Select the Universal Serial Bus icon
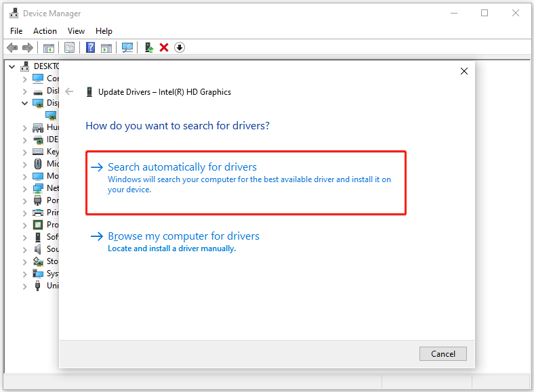534x392 pixels. tap(38, 286)
